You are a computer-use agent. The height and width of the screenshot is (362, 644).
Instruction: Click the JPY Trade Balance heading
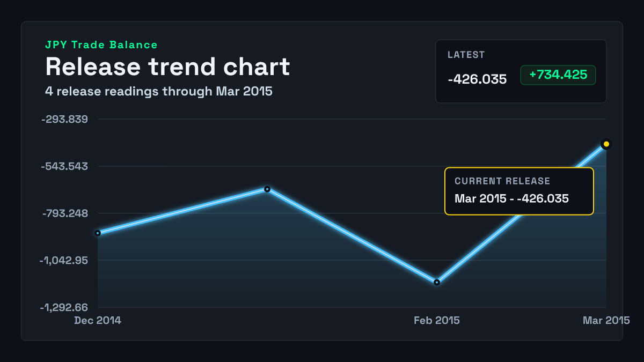(x=101, y=45)
